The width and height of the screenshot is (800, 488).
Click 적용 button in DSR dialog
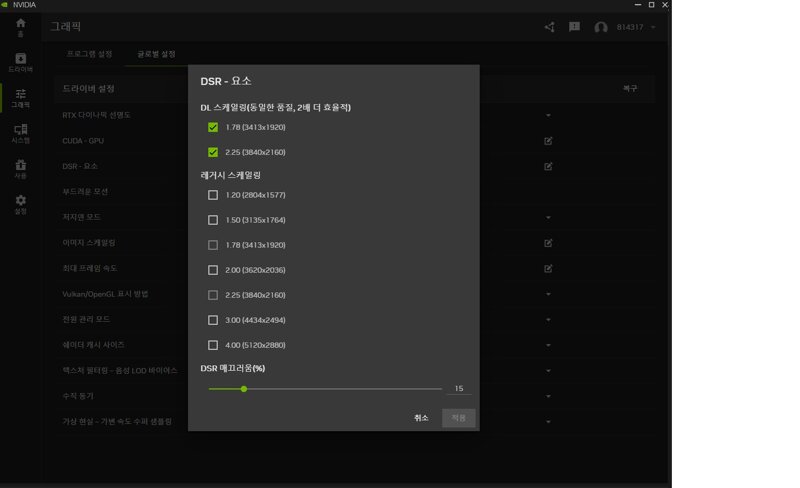[x=458, y=418]
